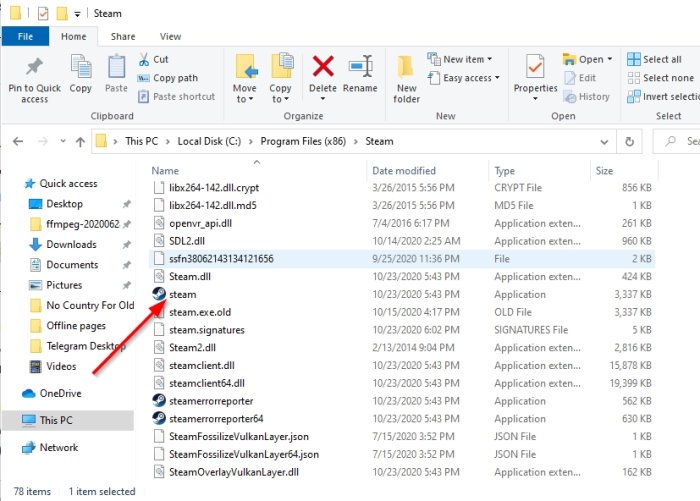
Task: Click Invert selection in ribbon
Action: tap(663, 96)
